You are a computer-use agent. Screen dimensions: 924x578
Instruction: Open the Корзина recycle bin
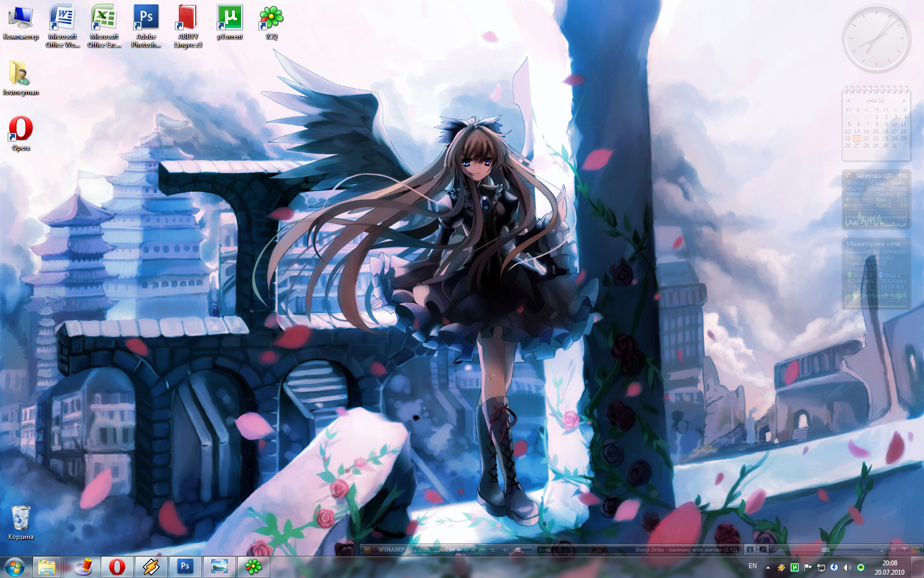click(x=21, y=523)
